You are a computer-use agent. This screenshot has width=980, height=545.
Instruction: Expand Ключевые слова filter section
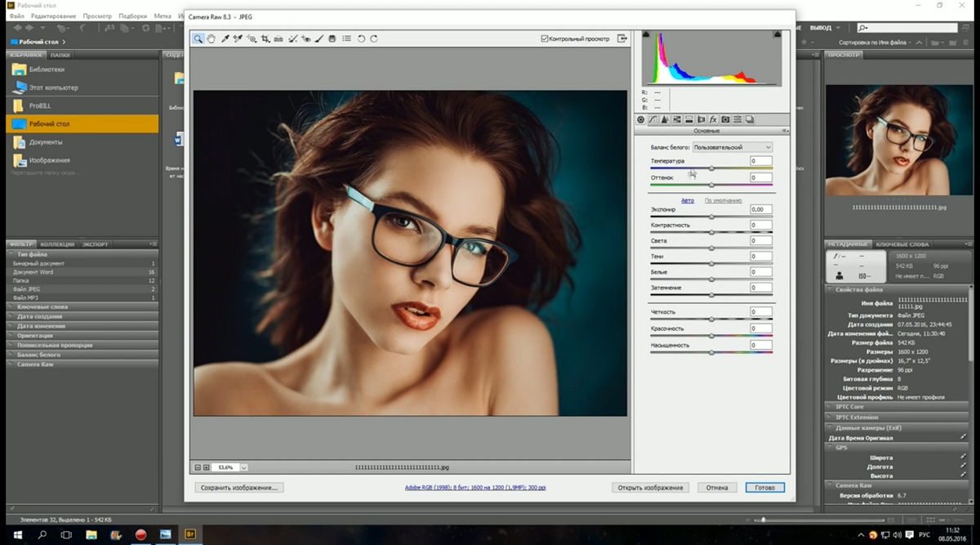pos(82,306)
